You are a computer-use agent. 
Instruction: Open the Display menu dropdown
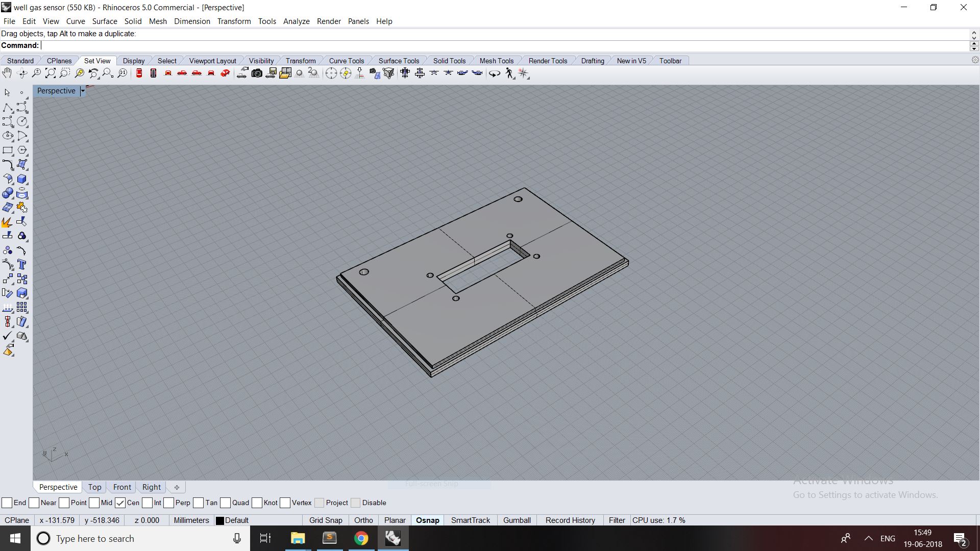pyautogui.click(x=134, y=61)
